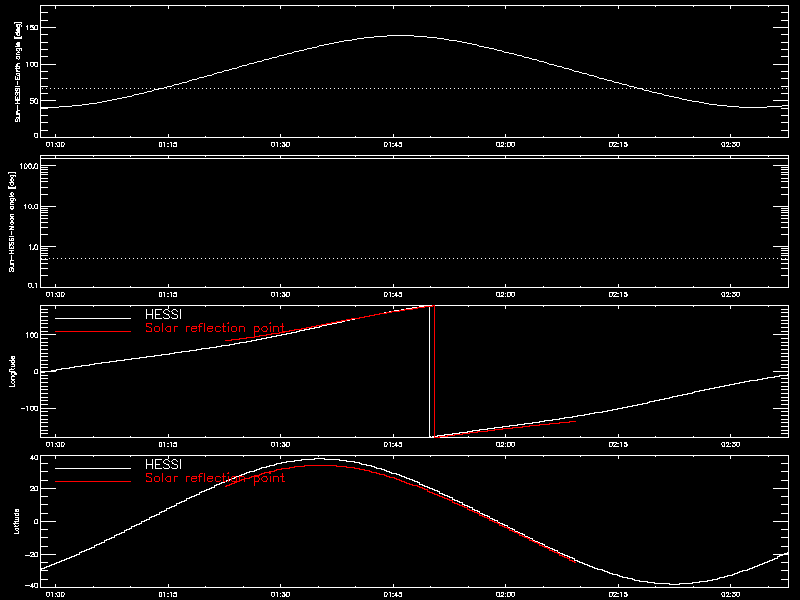Click the 0 tick on the Longitude axis

point(36,372)
